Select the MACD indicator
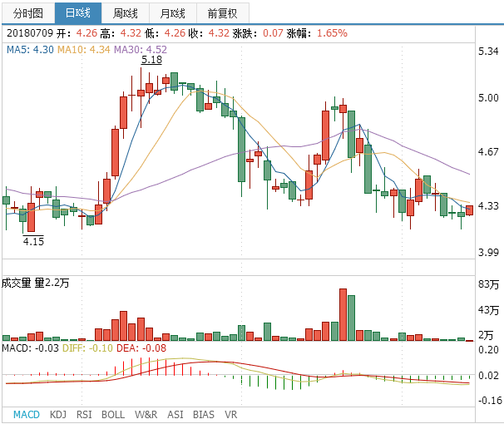The image size is (504, 424). [x=27, y=414]
